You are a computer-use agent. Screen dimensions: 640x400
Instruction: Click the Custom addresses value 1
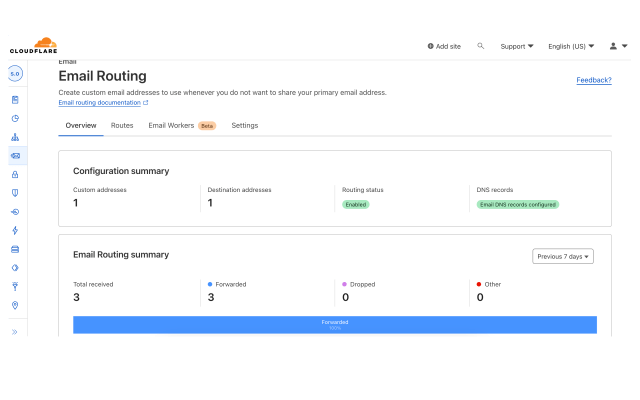76,203
